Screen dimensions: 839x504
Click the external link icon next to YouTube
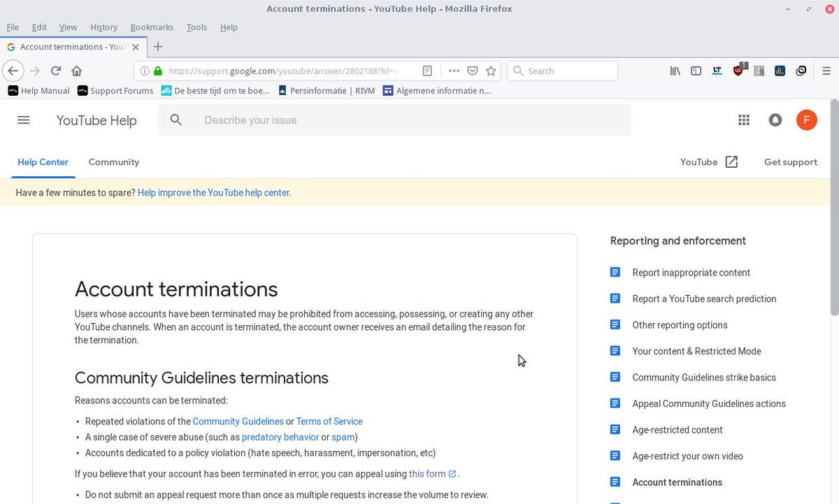(x=731, y=162)
